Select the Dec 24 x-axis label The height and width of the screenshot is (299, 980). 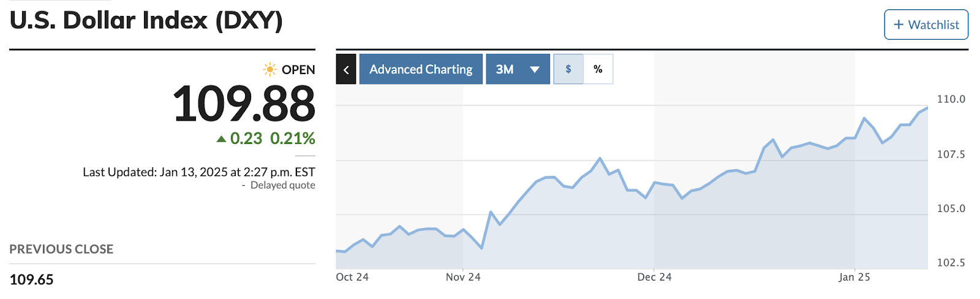coord(654,277)
